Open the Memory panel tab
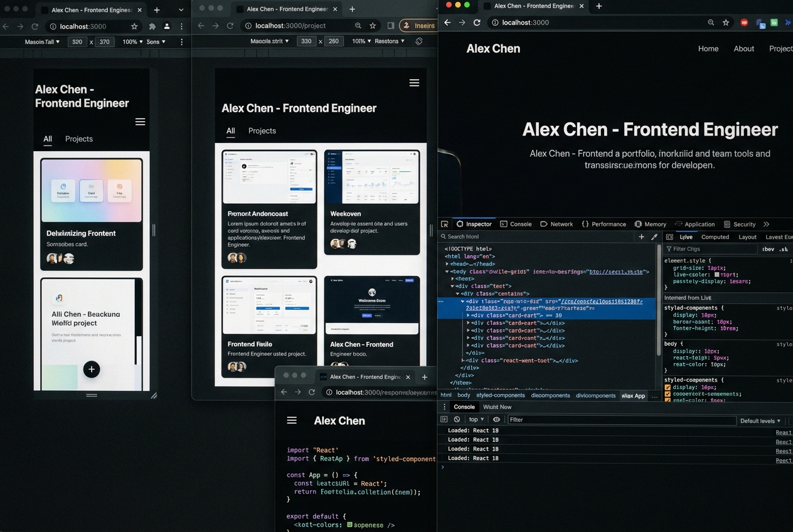This screenshot has height=532, width=793. pos(651,224)
